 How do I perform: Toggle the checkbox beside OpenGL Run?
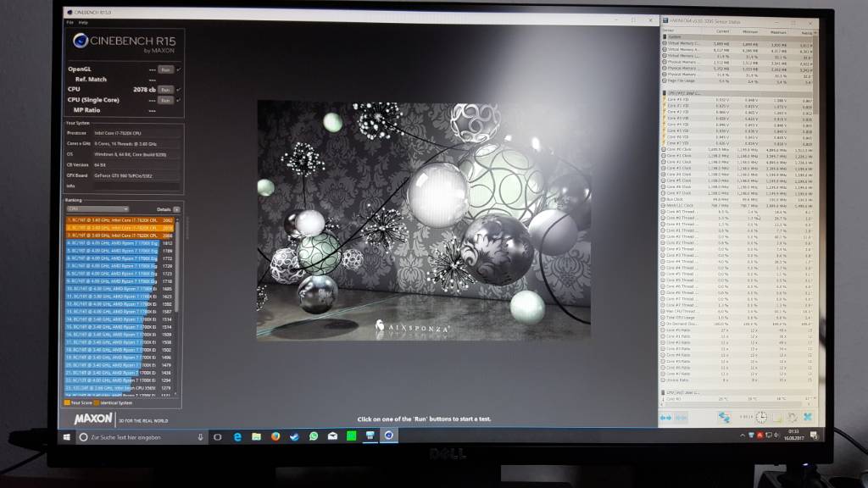click(x=178, y=69)
